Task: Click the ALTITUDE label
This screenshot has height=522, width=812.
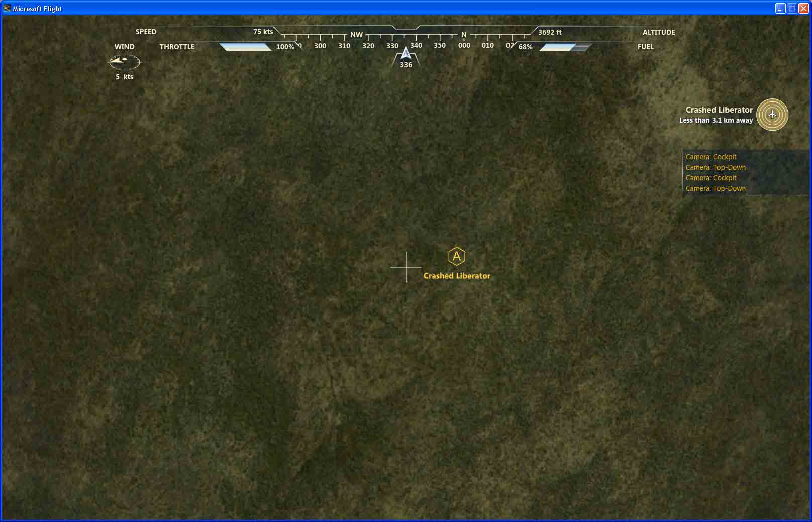Action: [x=659, y=32]
